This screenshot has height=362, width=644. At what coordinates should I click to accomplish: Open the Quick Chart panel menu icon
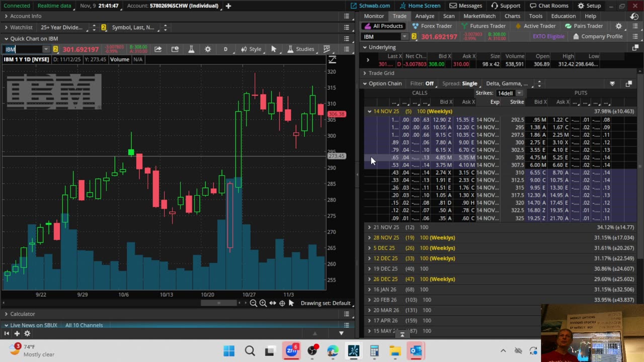[346, 39]
